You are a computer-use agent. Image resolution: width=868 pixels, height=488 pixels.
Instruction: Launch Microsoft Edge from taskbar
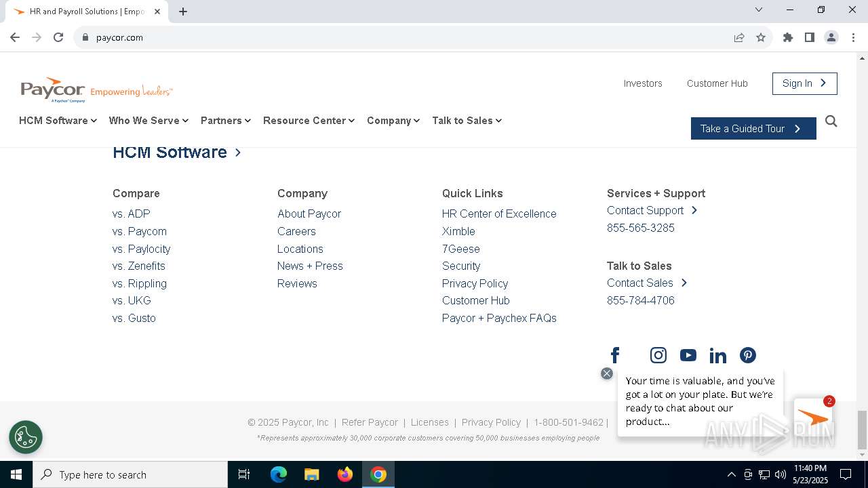(279, 474)
